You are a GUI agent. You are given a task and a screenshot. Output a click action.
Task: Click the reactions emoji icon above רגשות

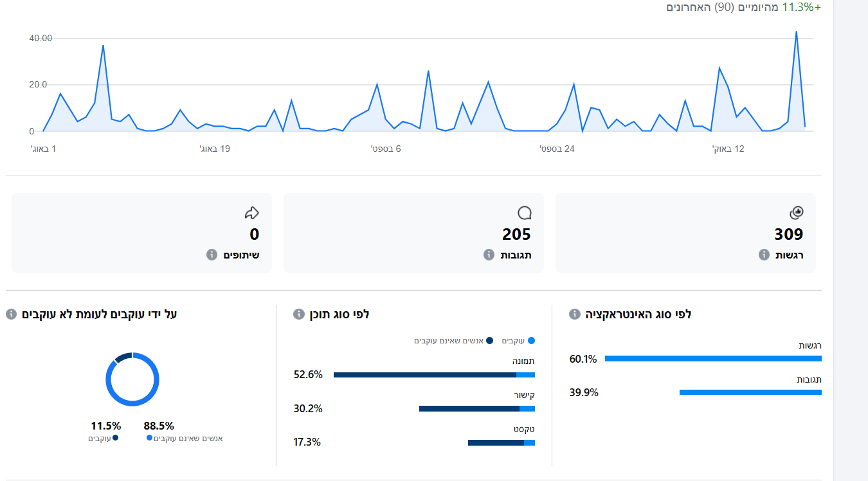tap(795, 212)
